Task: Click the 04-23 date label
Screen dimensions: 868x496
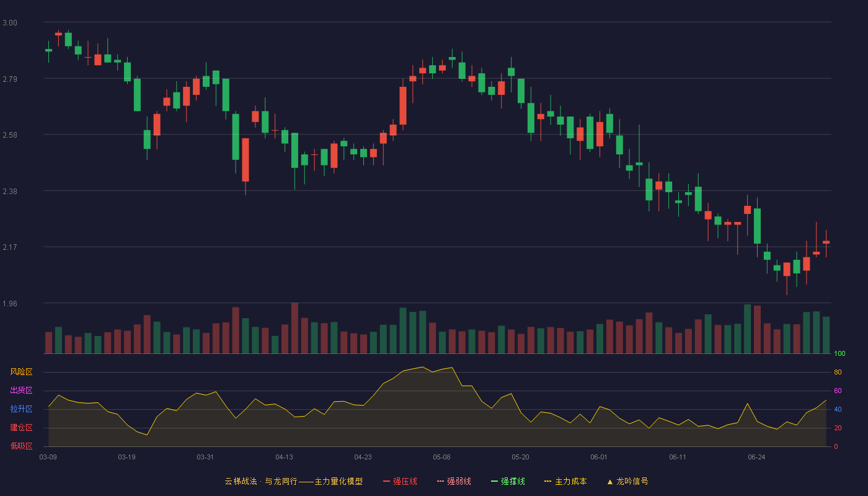Action: [363, 457]
